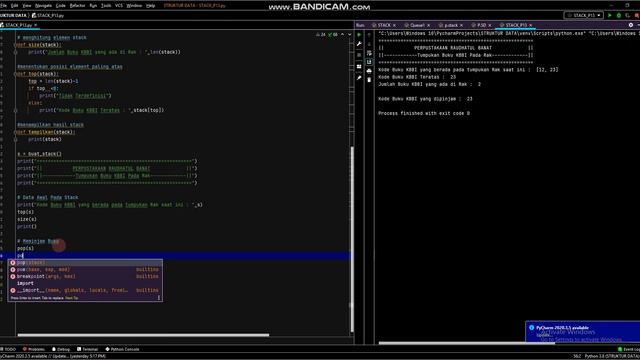This screenshot has width=640, height=360.
Task: Click the console horizontal scrollbar
Action: [467, 343]
